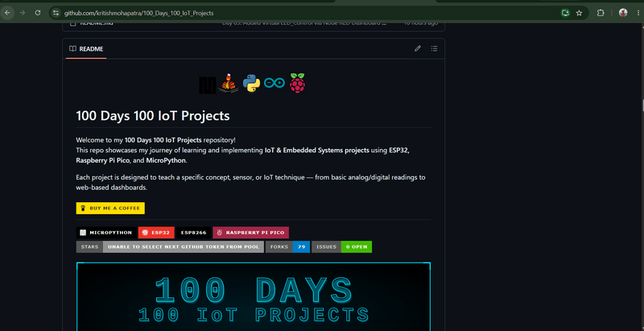Click the MicroPython badge
The image size is (644, 331).
106,233
